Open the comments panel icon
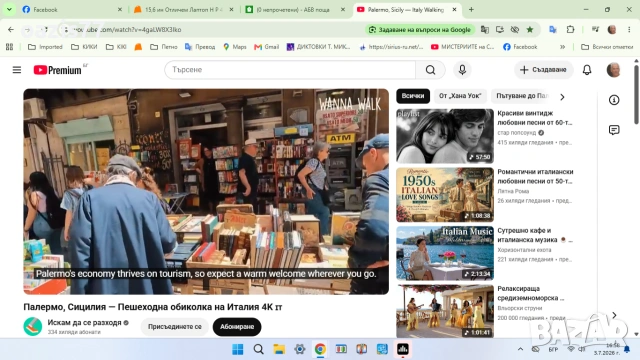The width and height of the screenshot is (640, 360). (x=614, y=130)
